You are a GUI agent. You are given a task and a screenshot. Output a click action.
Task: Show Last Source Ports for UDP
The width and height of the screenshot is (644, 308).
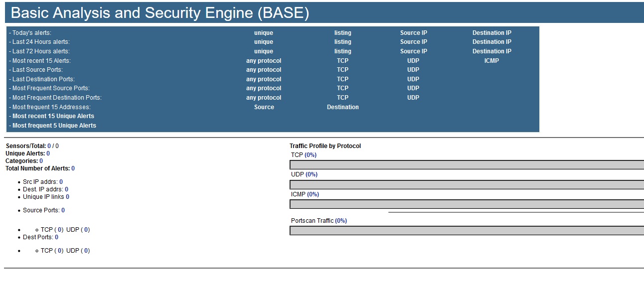pyautogui.click(x=413, y=70)
